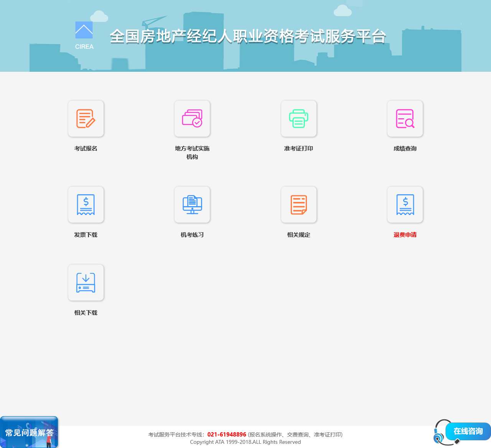Click the 成绩查询 label link
This screenshot has height=448, width=491.
point(405,149)
